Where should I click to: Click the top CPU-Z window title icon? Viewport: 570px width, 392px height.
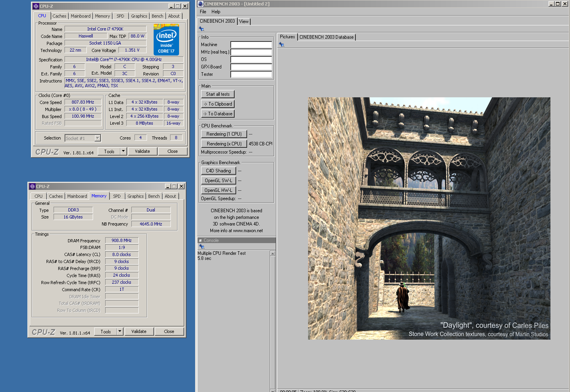click(36, 6)
